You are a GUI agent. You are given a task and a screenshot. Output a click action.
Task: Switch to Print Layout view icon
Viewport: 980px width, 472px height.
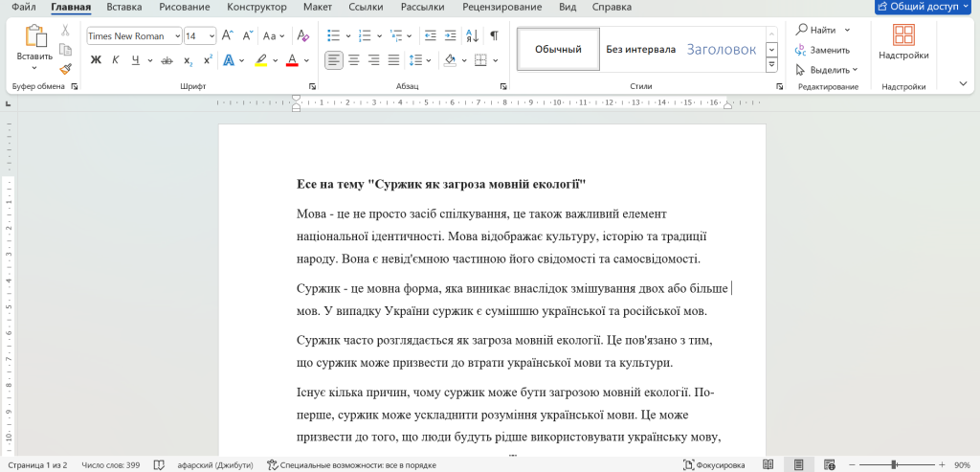[x=799, y=464]
